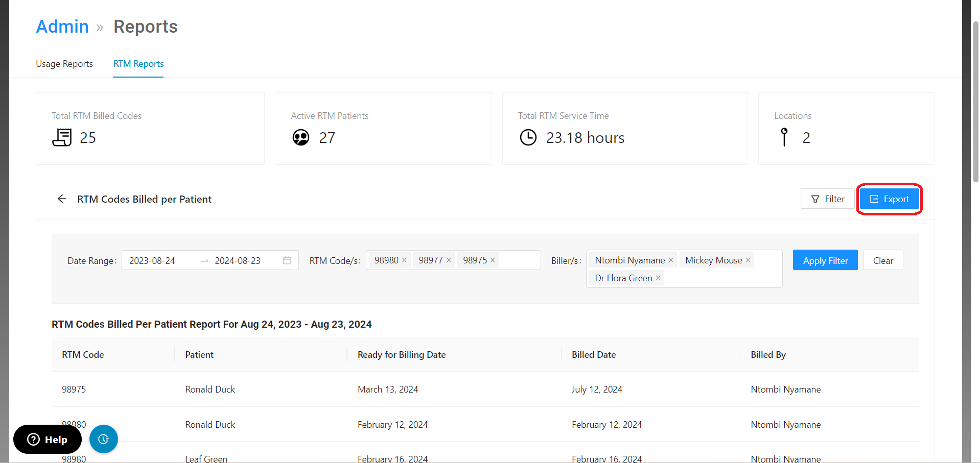
Task: Toggle the Filter button
Action: (x=828, y=199)
